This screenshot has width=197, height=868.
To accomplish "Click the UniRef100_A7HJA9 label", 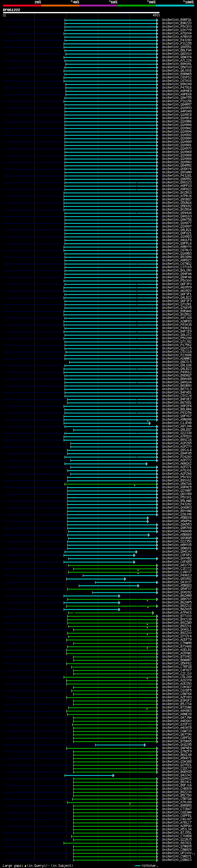I will pyautogui.click(x=176, y=802).
